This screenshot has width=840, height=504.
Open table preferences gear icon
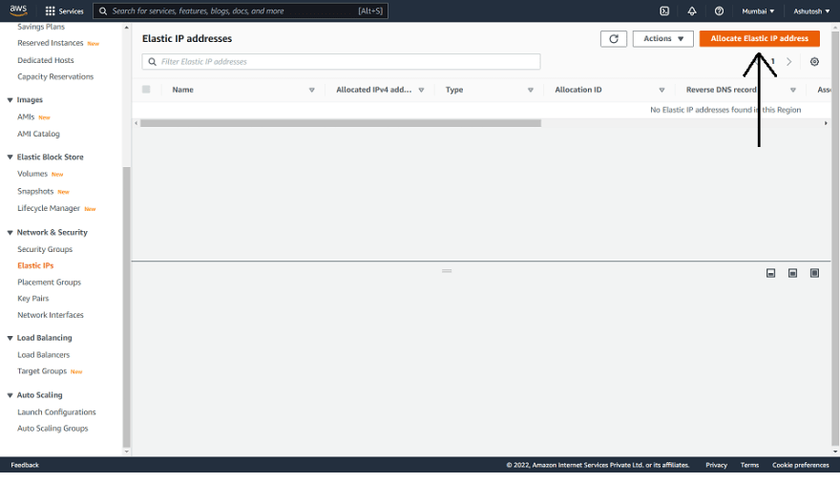point(814,62)
